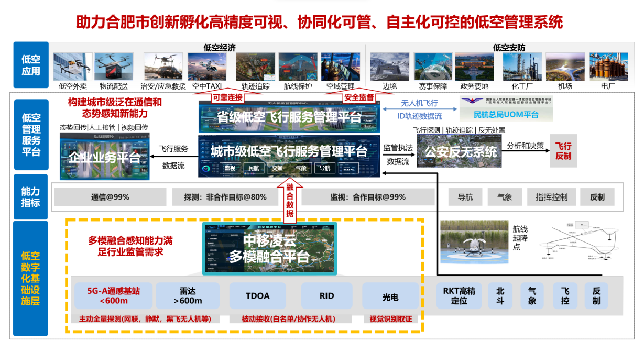Select 监视 button inside city platform banner

(230, 168)
